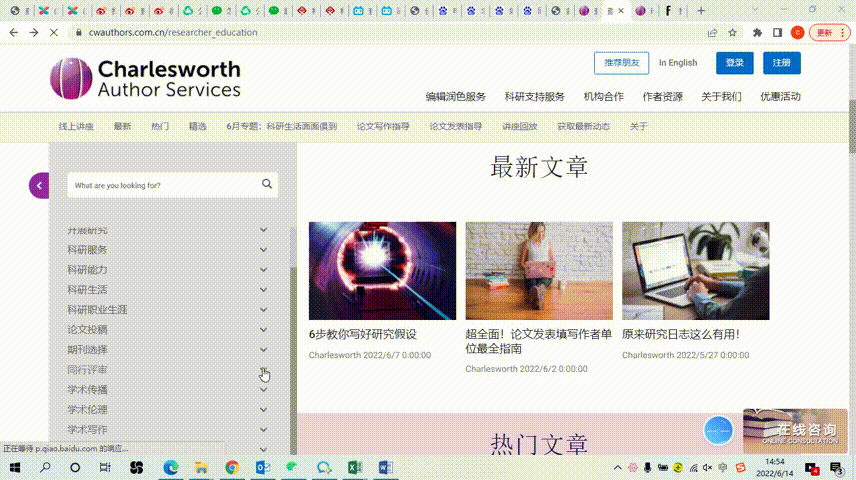Image resolution: width=856 pixels, height=480 pixels.
Task: Click the 登录 login button
Action: point(734,63)
